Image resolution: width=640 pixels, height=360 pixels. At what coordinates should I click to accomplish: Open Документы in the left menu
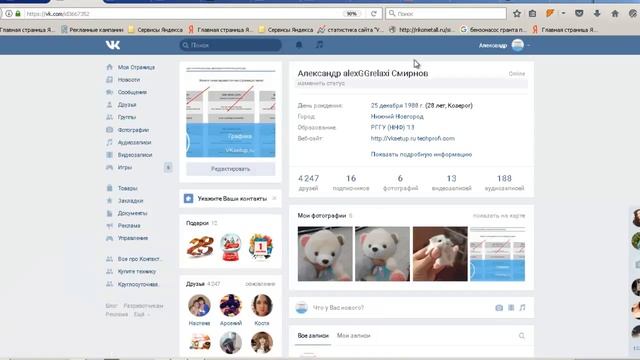132,213
